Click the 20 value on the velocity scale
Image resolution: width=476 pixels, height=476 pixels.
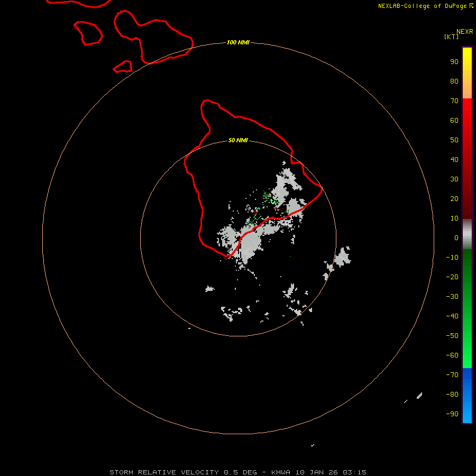point(454,198)
